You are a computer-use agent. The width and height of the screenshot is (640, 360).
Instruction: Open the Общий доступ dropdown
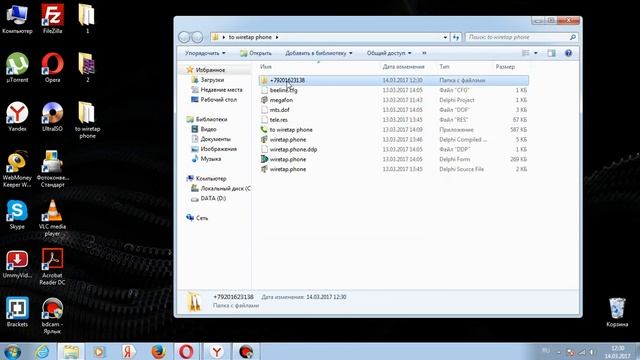click(x=389, y=53)
